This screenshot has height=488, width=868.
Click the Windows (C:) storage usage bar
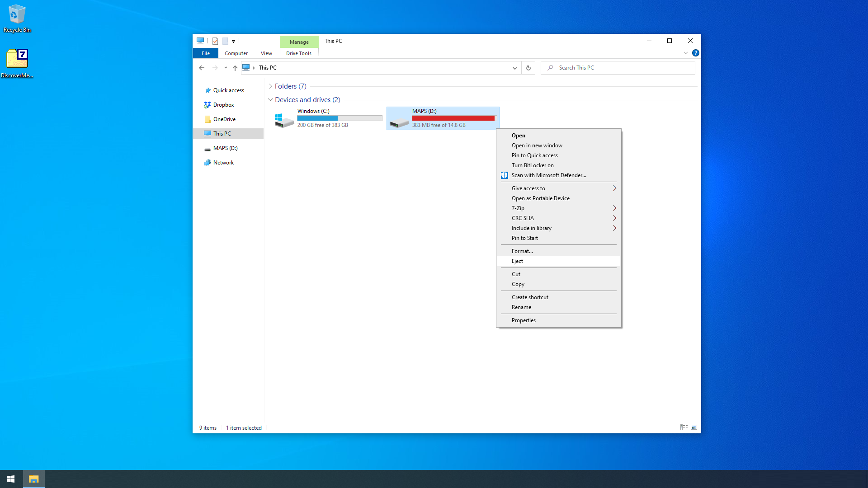340,118
